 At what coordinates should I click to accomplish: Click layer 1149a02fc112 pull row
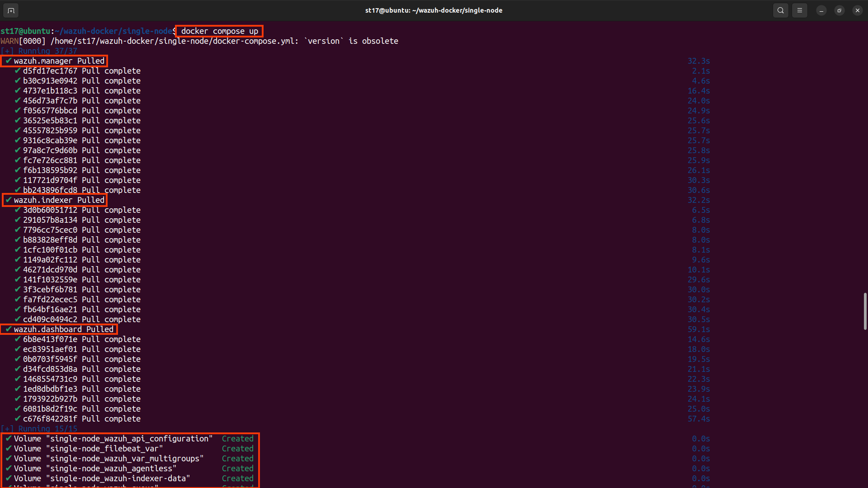77,260
